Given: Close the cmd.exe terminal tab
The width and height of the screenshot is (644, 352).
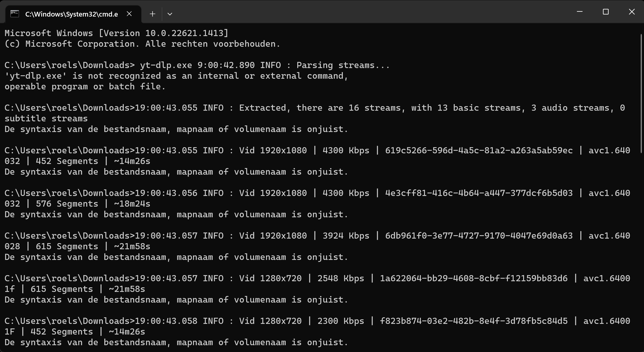Looking at the screenshot, I should pyautogui.click(x=129, y=14).
